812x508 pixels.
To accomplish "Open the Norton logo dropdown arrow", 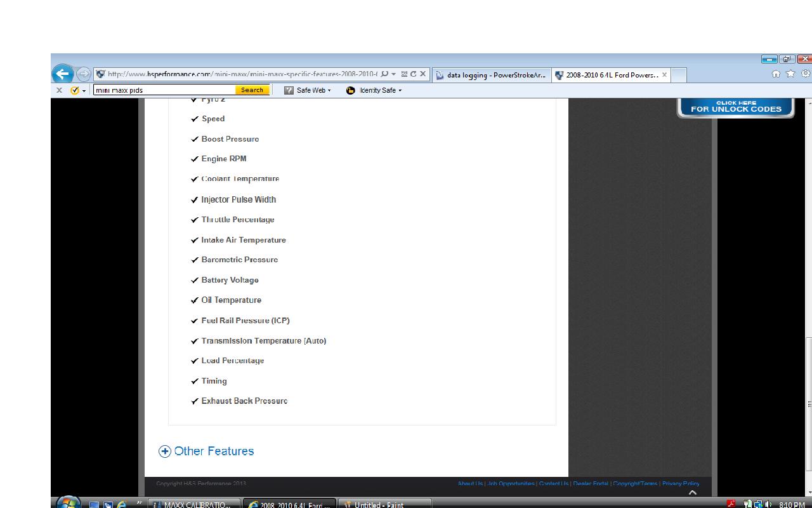I will pos(84,91).
